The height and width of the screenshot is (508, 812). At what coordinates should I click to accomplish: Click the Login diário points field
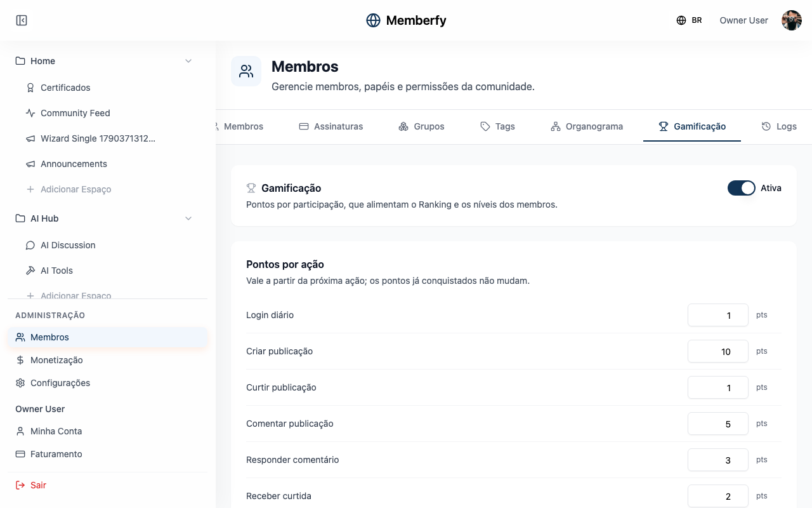pos(718,315)
